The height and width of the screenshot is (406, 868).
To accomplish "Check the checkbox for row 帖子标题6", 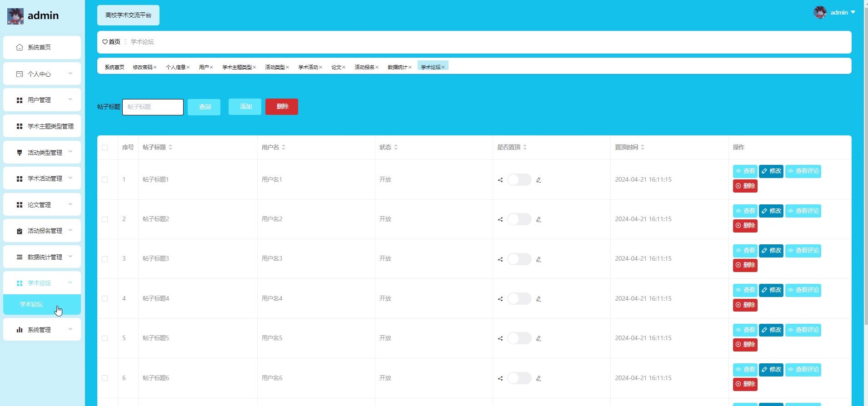I will point(105,378).
